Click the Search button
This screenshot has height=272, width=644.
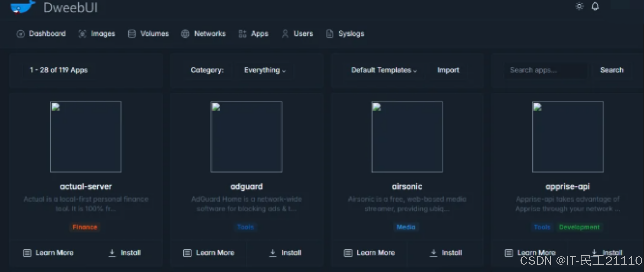612,70
